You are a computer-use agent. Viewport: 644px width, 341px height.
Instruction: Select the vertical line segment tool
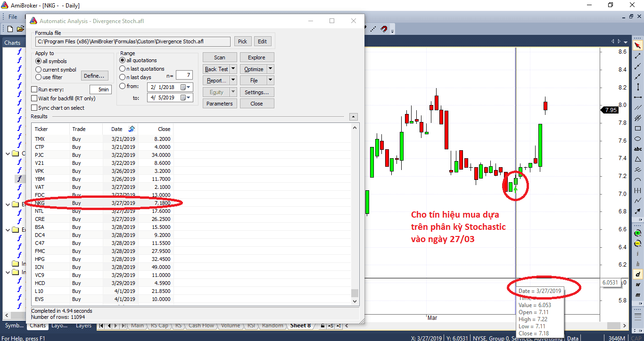tap(638, 87)
